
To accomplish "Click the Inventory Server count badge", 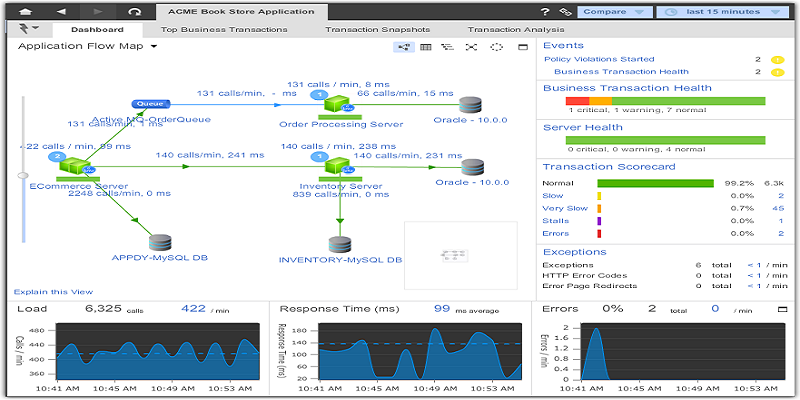I will click(319, 157).
